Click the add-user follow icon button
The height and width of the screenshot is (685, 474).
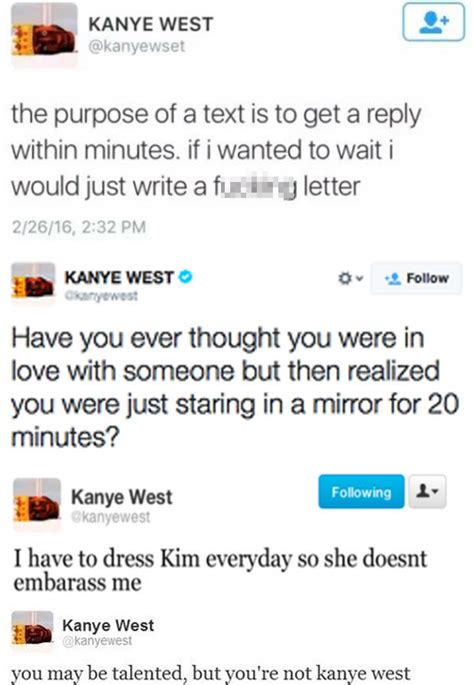pyautogui.click(x=433, y=22)
